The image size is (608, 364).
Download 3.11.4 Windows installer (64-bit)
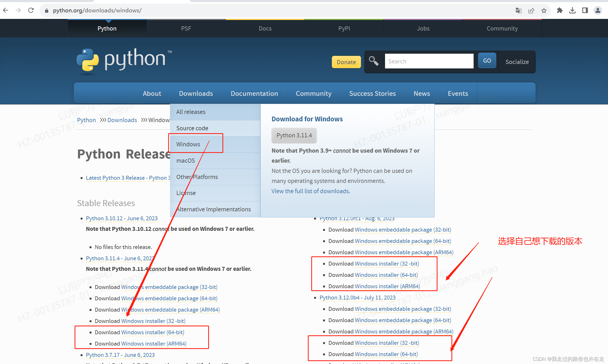[153, 332]
